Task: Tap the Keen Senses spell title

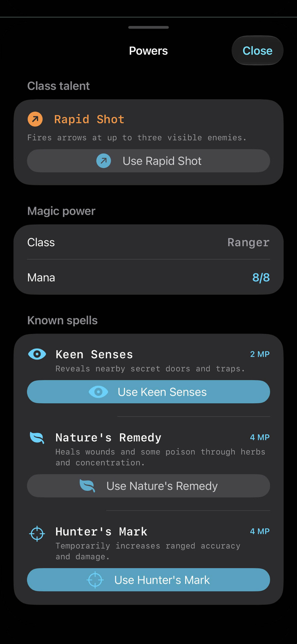Action: (94, 354)
